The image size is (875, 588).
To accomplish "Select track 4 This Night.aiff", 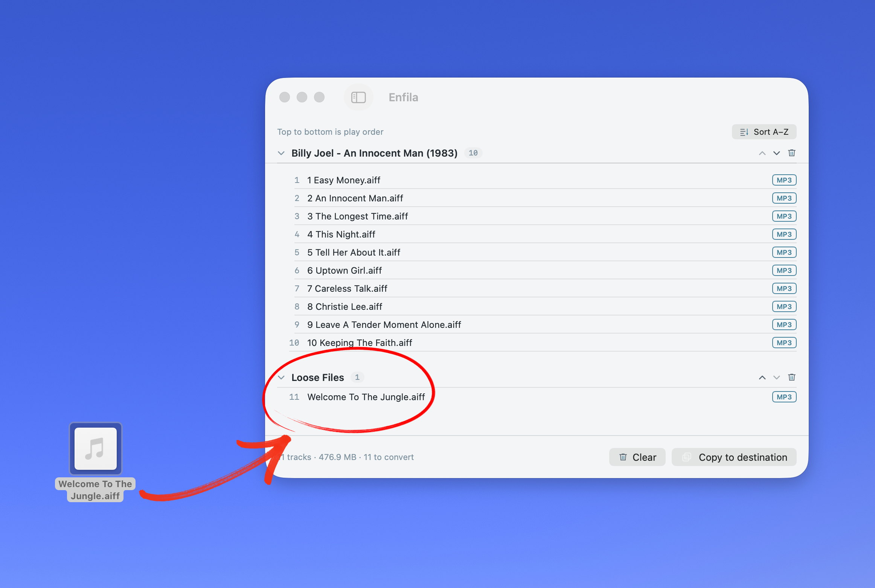I will pyautogui.click(x=542, y=235).
